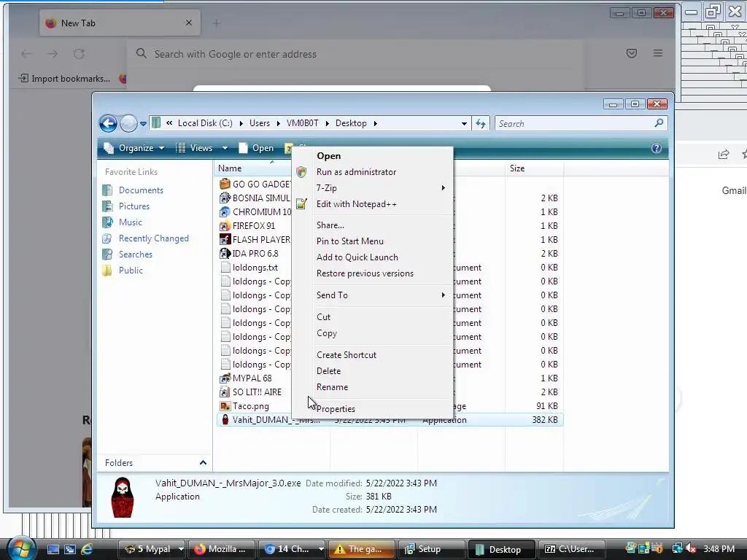The height and width of the screenshot is (560, 747).
Task: Open Searches in Favorite Links
Action: [135, 254]
